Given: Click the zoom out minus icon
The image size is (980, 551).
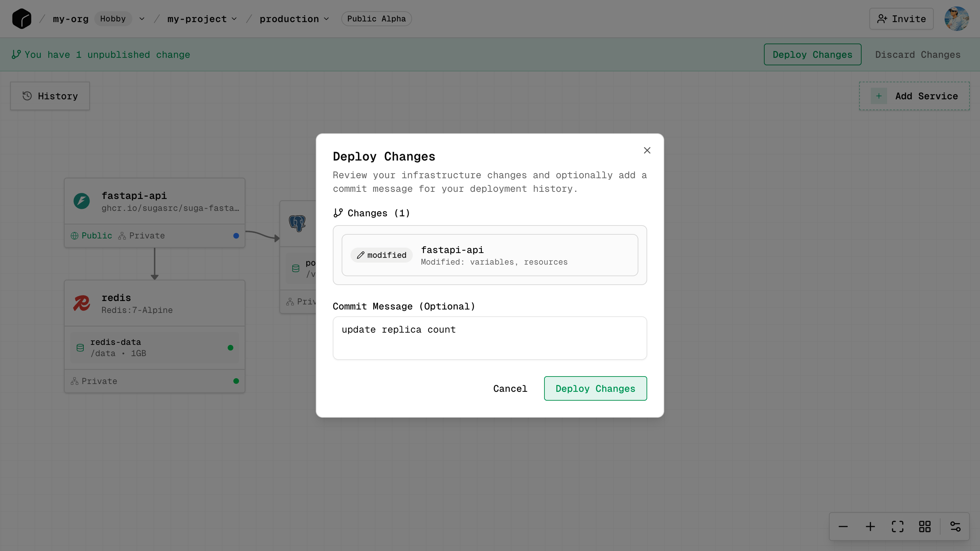Looking at the screenshot, I should pos(843,527).
